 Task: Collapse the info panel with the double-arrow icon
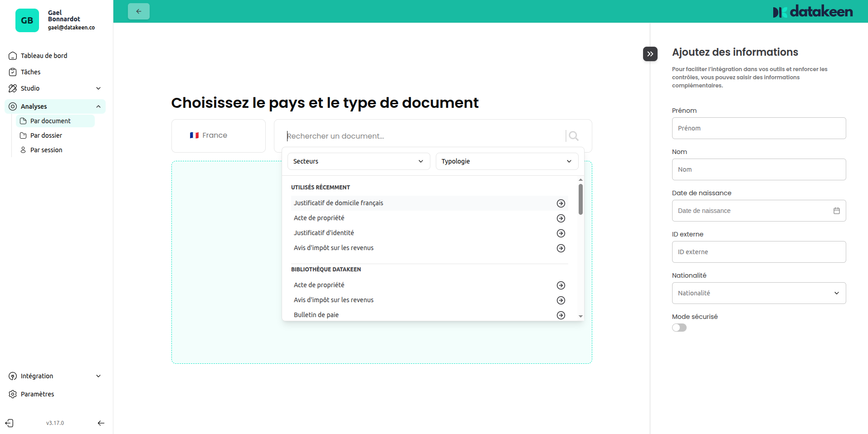(650, 53)
